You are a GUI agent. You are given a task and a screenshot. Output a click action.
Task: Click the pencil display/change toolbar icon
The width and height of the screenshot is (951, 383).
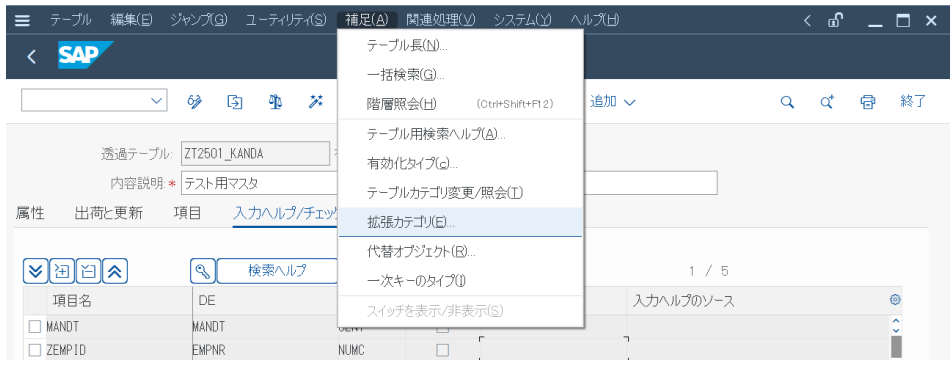(x=195, y=101)
